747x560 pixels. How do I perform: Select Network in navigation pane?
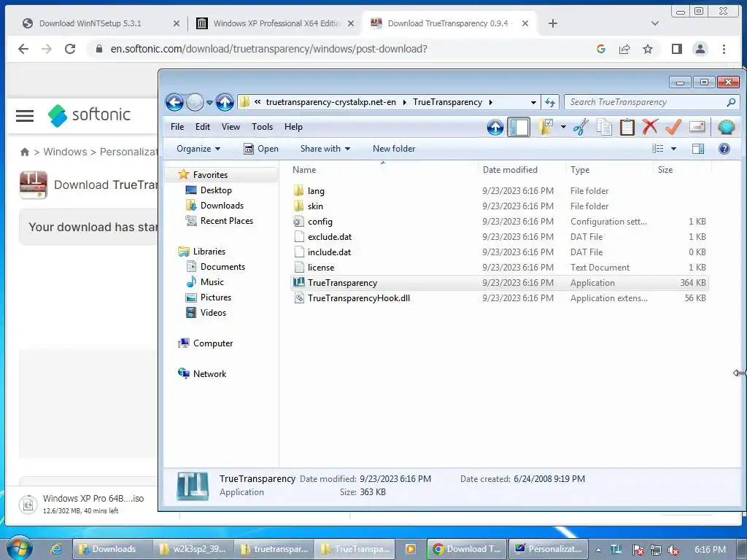209,374
